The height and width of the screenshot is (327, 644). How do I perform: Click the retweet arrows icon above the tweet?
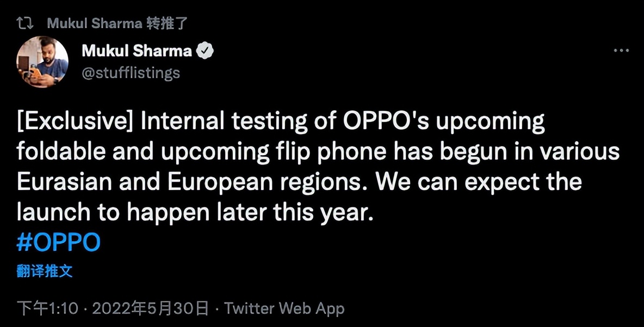coord(25,23)
